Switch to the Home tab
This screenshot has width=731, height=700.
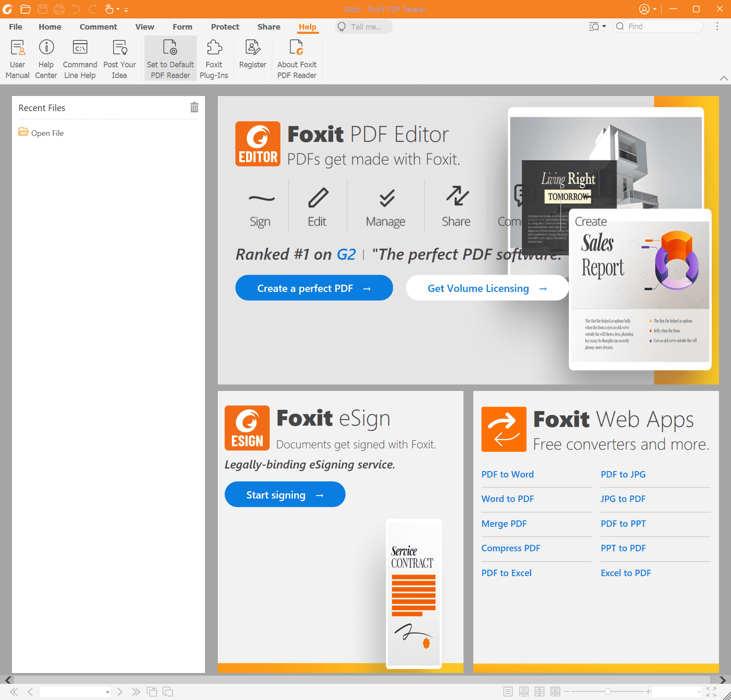coord(50,27)
